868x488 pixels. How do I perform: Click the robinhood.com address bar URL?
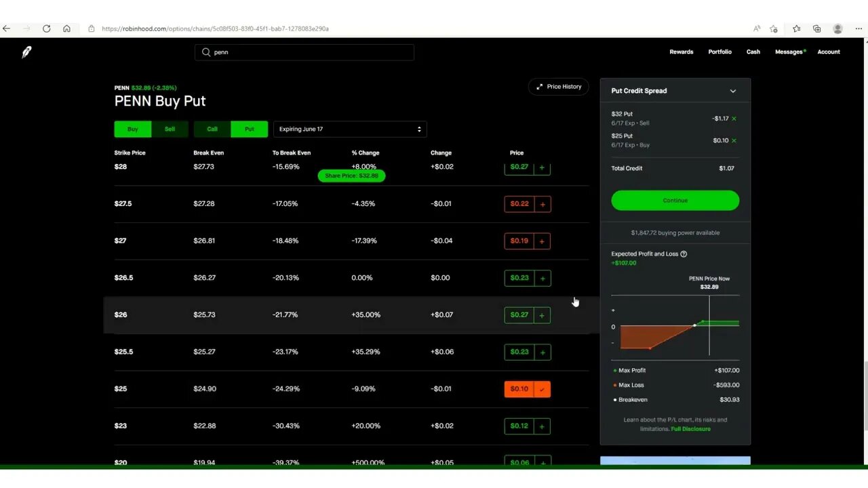pos(215,28)
